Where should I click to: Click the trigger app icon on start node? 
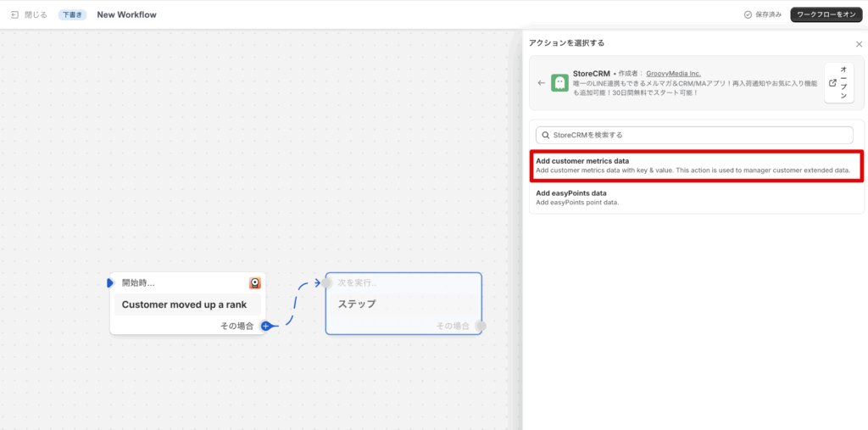(x=254, y=283)
